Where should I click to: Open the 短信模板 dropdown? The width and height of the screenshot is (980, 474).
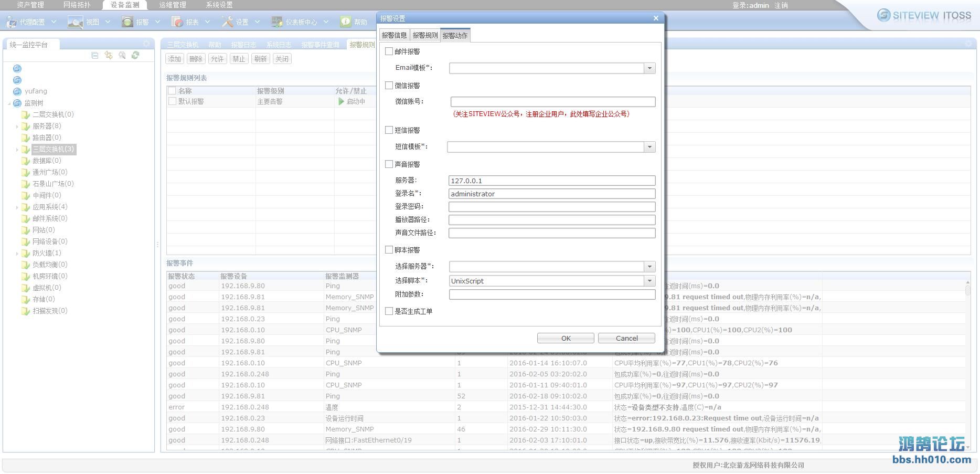pos(649,147)
